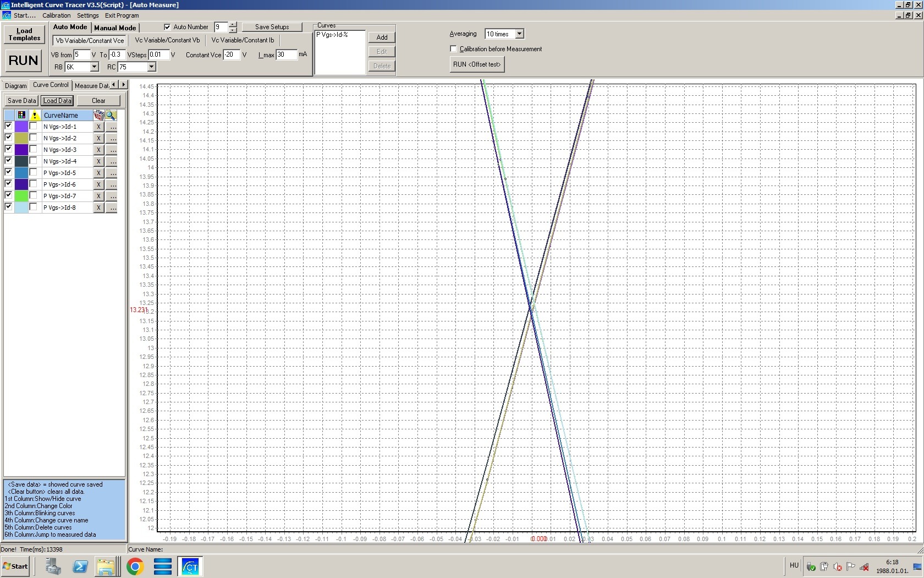Open the blue stacked-bars taskbar app

pos(163,566)
